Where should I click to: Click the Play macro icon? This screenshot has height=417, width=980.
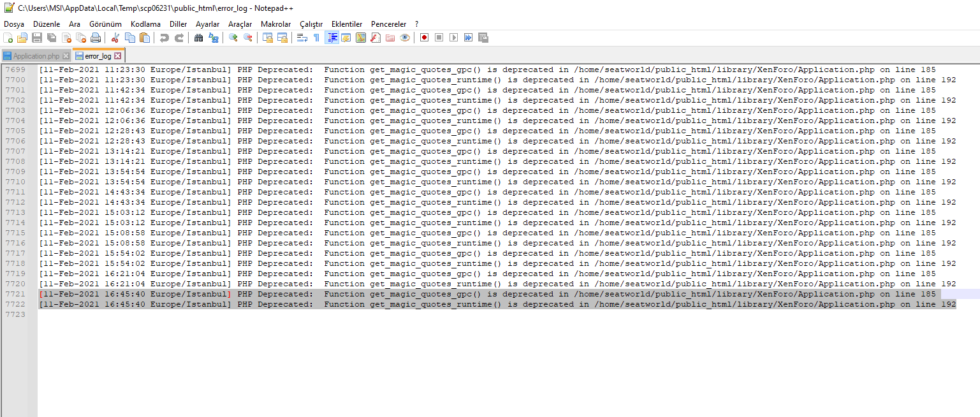pyautogui.click(x=453, y=38)
